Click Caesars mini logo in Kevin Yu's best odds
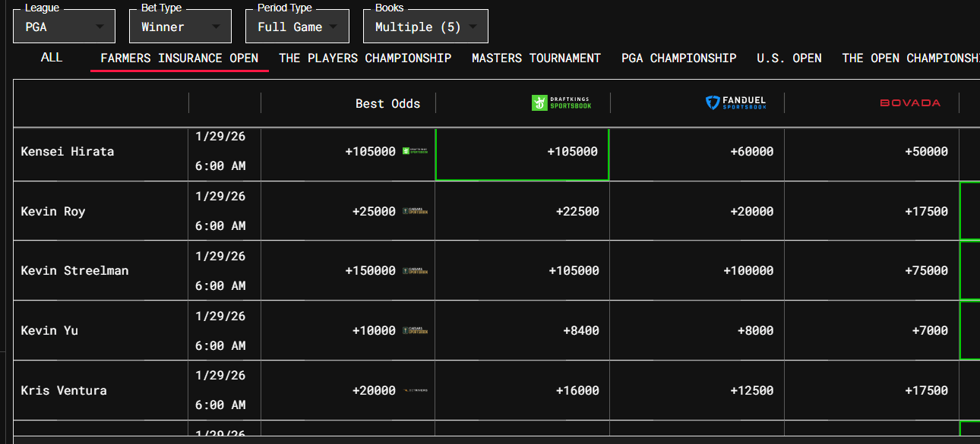 point(416,331)
